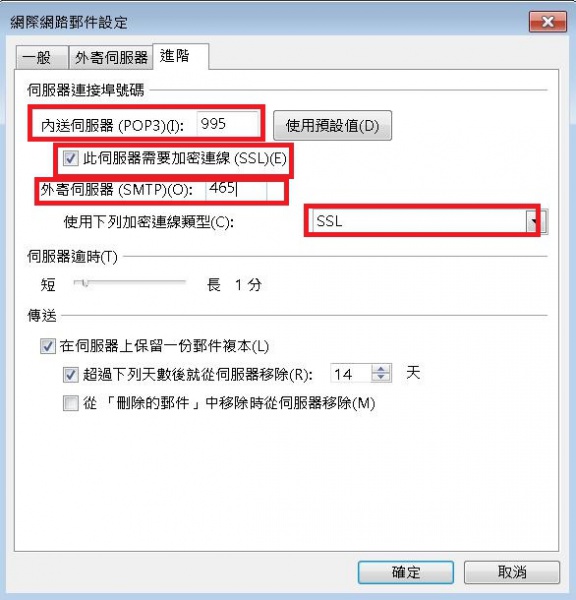Image resolution: width=576 pixels, height=600 pixels.
Task: Click the POP3 port number field
Action: [227, 124]
